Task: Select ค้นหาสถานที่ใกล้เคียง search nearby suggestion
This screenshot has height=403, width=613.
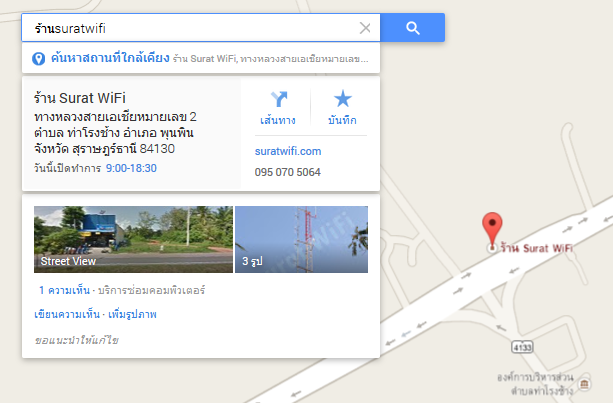Action: [x=201, y=59]
